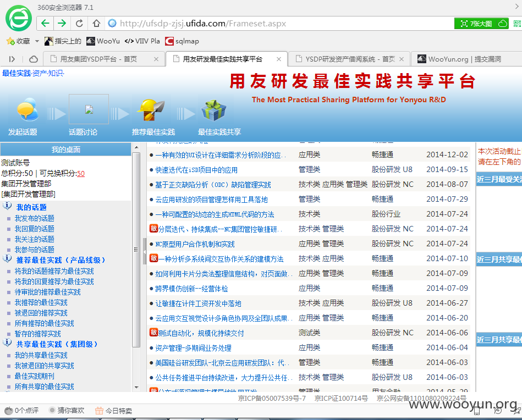Toggle the tab sidebar panel icon

(x=12, y=59)
